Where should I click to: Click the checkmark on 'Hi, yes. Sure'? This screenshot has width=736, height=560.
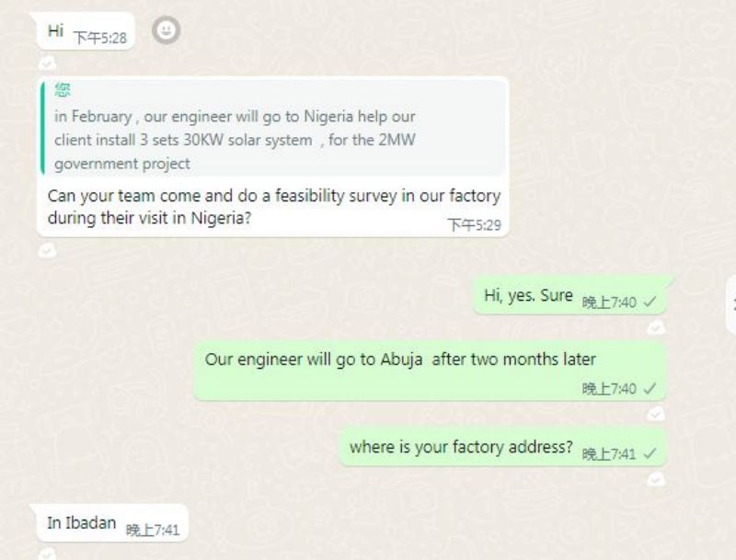tap(650, 302)
